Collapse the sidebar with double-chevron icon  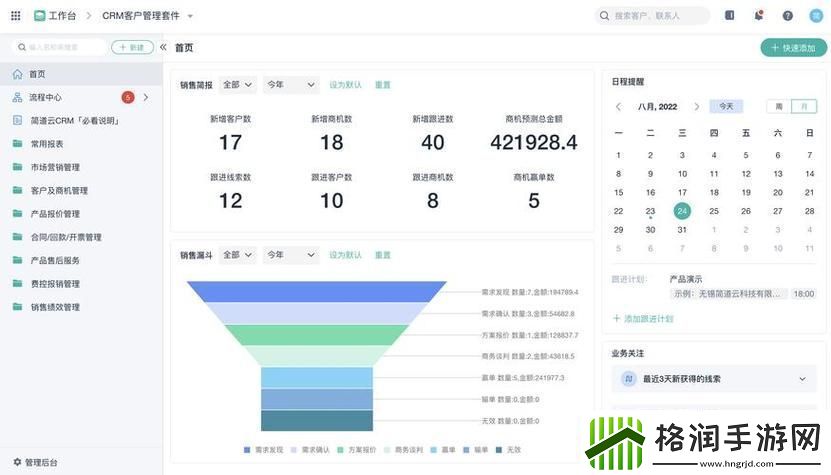pyautogui.click(x=163, y=47)
